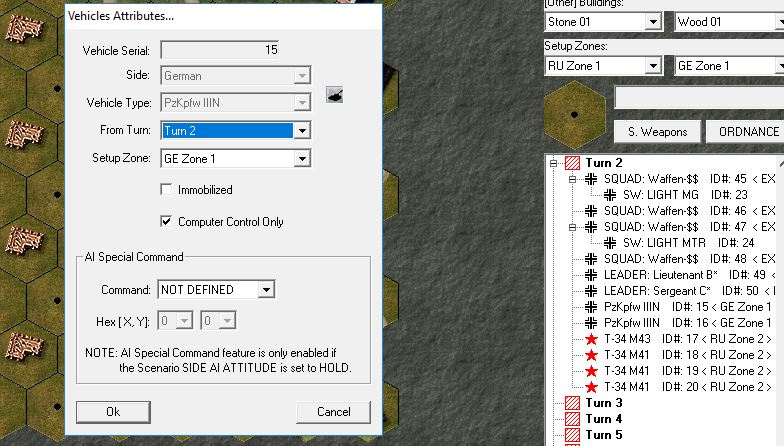Screen dimensions: 784x446
Task: Select the Turn 2 tree label
Action: (x=604, y=163)
